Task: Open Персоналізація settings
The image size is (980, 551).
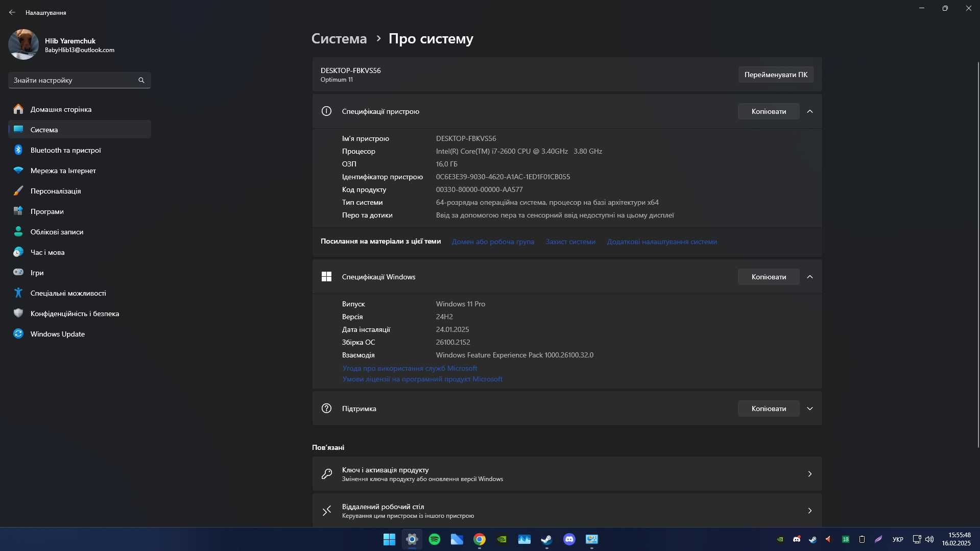Action: [x=79, y=191]
